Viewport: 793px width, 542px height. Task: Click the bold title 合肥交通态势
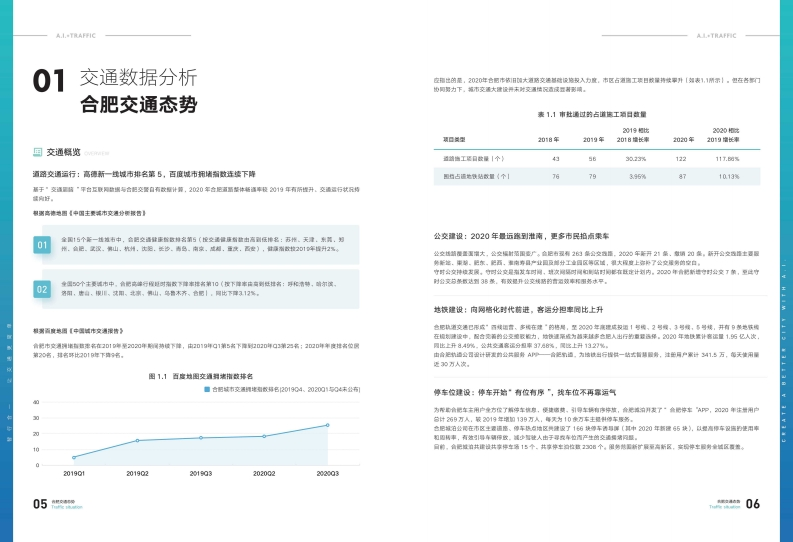point(139,105)
